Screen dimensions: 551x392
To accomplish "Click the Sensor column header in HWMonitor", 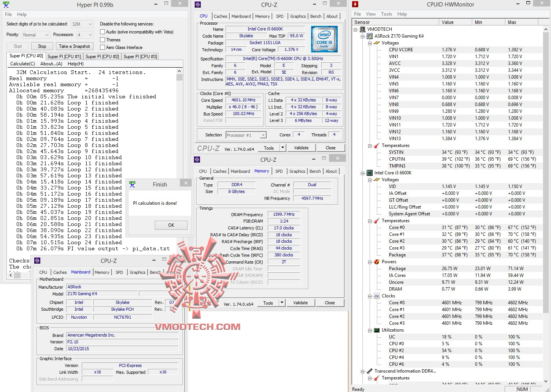I will [395, 22].
